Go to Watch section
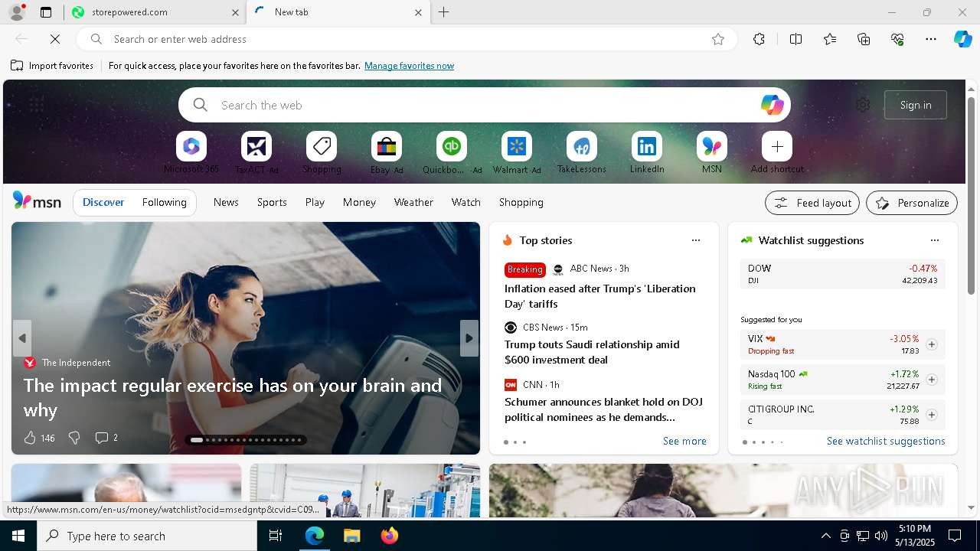Image resolution: width=980 pixels, height=551 pixels. [466, 202]
